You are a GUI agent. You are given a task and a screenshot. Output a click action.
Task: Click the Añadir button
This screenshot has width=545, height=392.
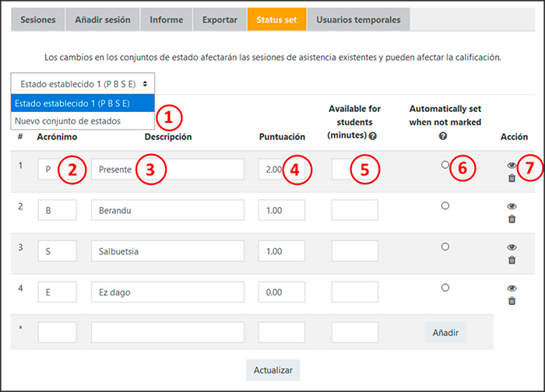445,333
